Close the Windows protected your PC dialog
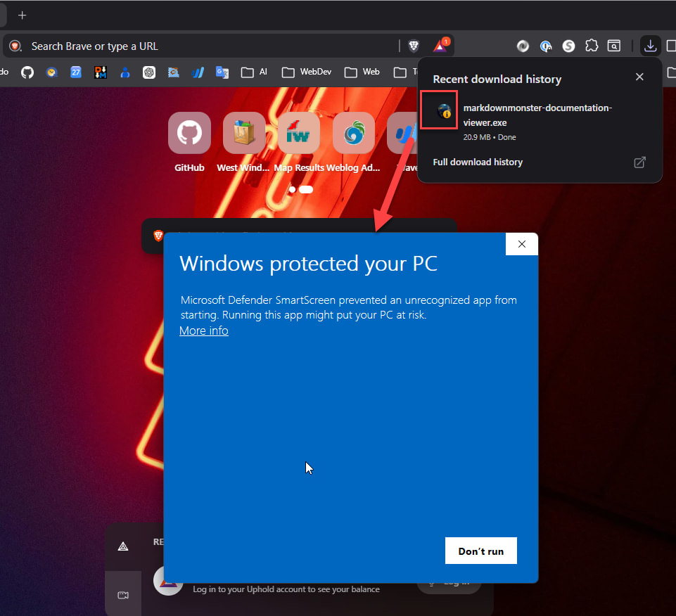This screenshot has width=676, height=616. pos(522,244)
